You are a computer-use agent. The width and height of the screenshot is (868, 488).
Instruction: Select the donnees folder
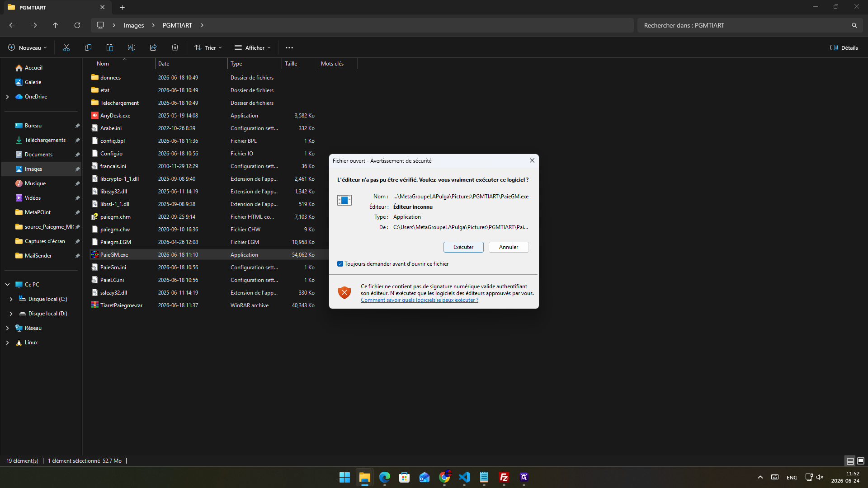click(x=110, y=78)
